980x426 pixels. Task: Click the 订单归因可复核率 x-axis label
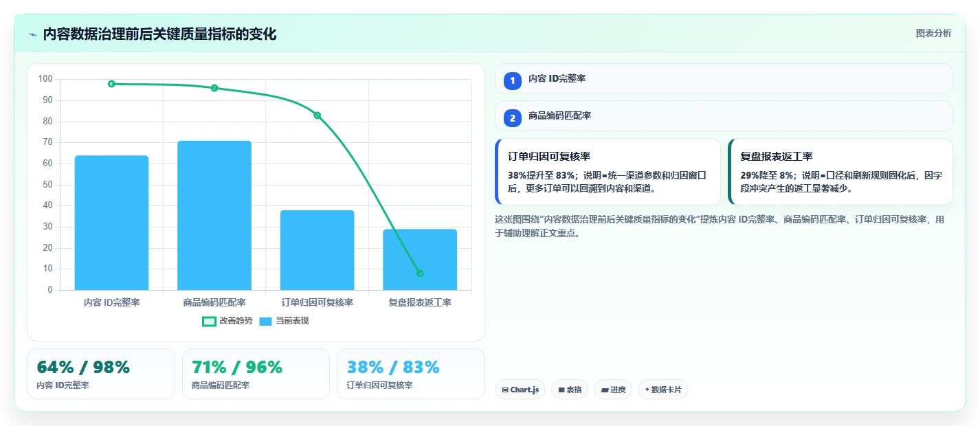pyautogui.click(x=317, y=302)
